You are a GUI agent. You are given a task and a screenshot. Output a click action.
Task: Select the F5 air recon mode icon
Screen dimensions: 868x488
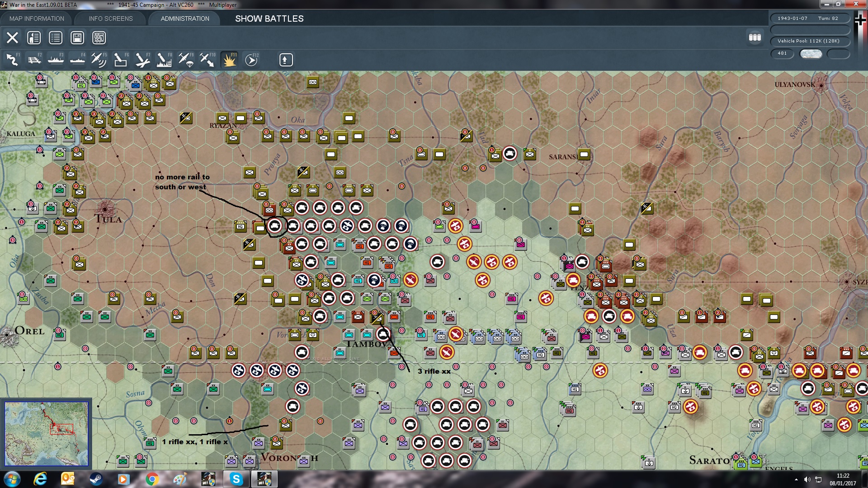click(x=99, y=60)
